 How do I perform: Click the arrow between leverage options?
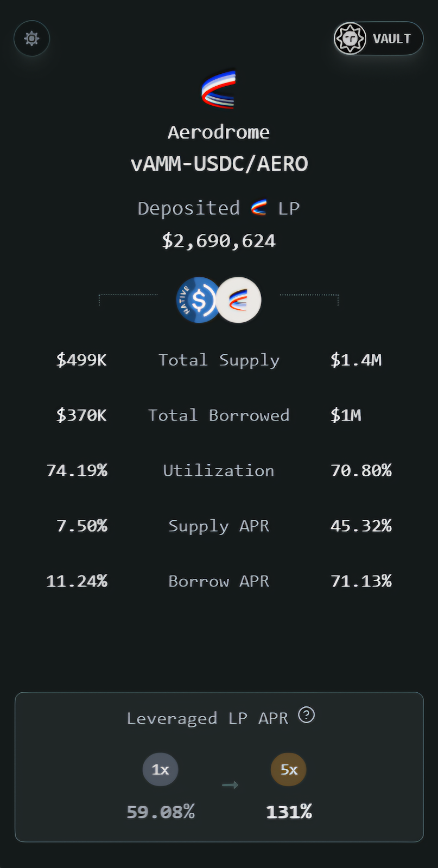point(230,785)
